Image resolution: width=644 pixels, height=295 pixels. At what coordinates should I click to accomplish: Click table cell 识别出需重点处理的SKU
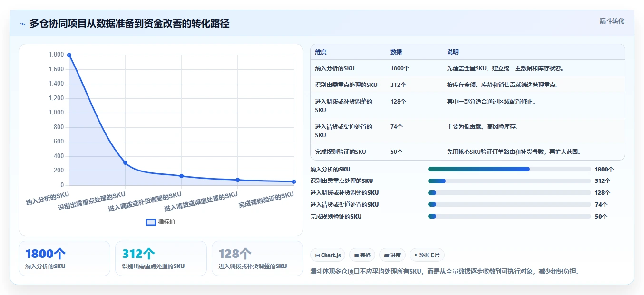point(346,85)
